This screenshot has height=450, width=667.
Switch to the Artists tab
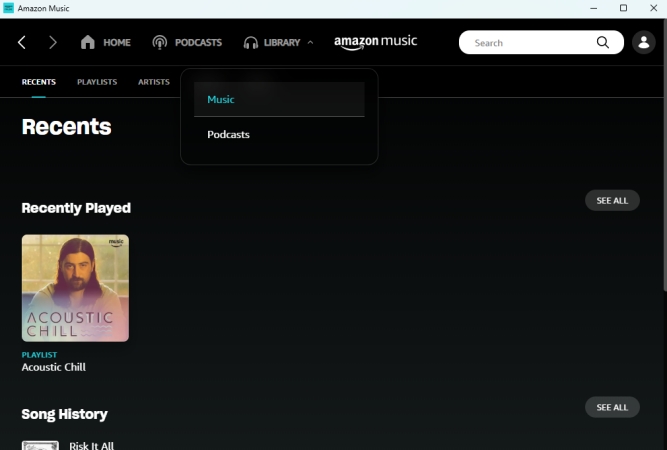pos(154,82)
